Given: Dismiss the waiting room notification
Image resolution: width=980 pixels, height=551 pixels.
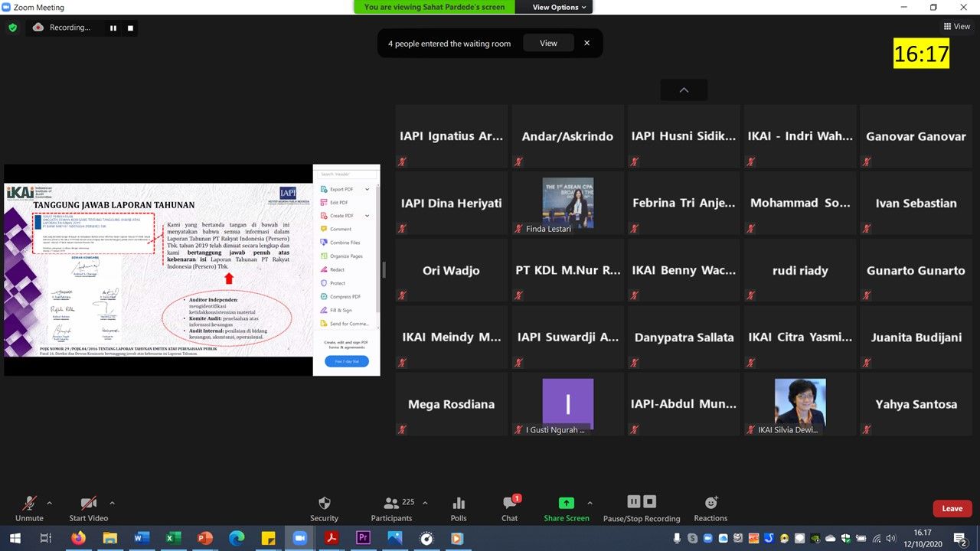Looking at the screenshot, I should (587, 43).
